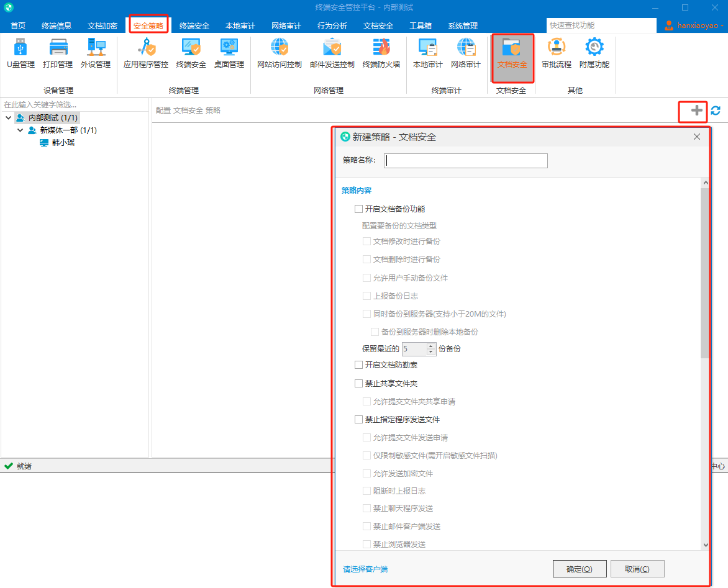Toggle 文档删除时进行备份 checkbox
Image resolution: width=728 pixels, height=588 pixels.
point(366,260)
